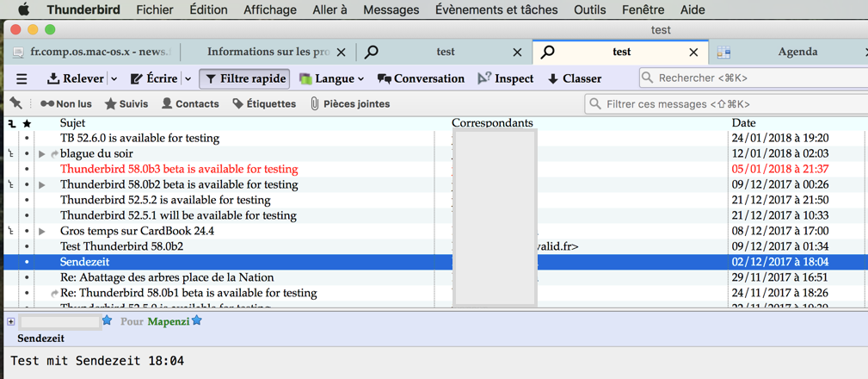Switch to the Agenda tab

pos(797,52)
